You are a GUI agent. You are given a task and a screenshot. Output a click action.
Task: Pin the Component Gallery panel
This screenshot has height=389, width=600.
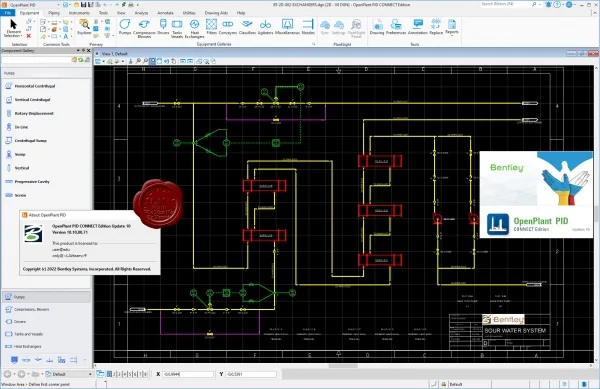point(83,50)
